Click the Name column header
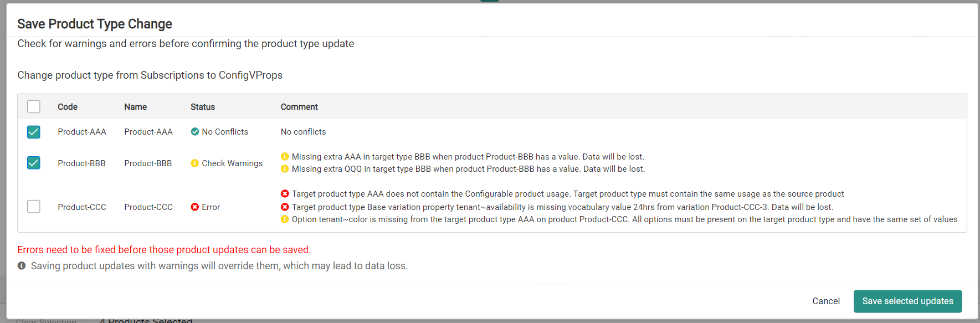 point(136,106)
